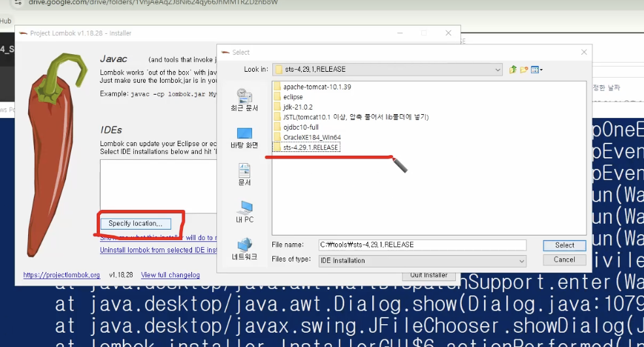
Task: Select the apache-tomcat-10.1.39 folder icon
Action: pyautogui.click(x=277, y=87)
